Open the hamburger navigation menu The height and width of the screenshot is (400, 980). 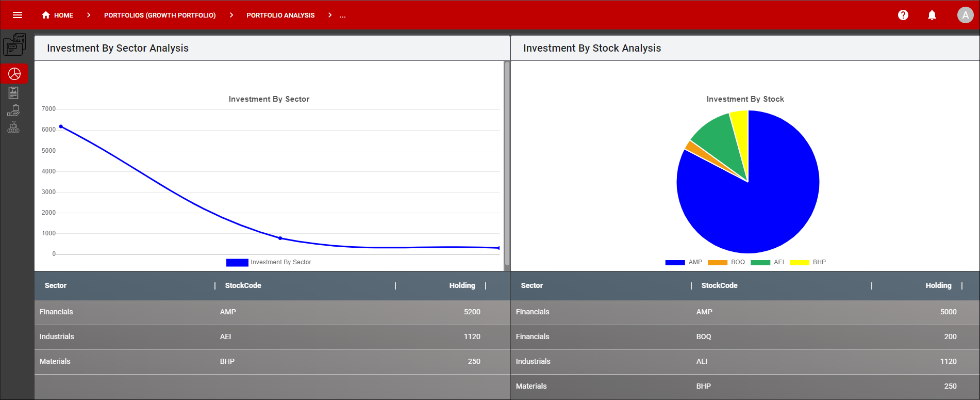[x=18, y=15]
